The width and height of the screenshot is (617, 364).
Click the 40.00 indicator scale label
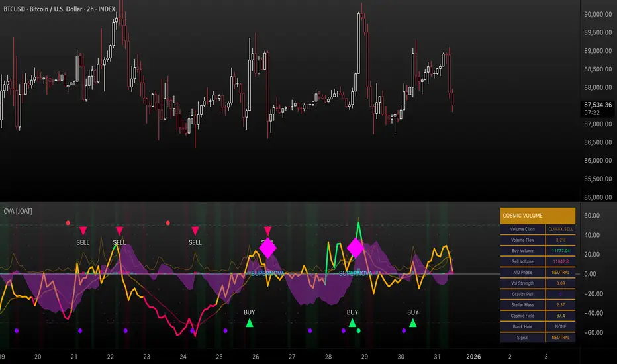[x=591, y=235]
